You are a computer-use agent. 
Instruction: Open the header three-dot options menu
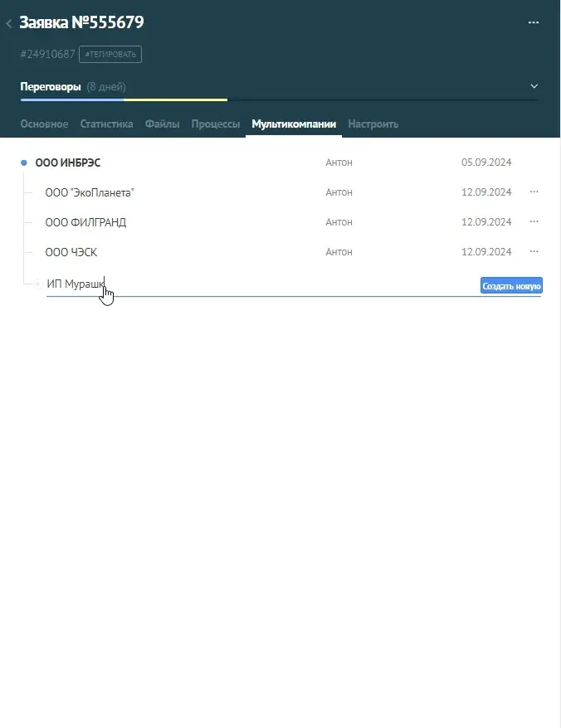click(x=534, y=22)
